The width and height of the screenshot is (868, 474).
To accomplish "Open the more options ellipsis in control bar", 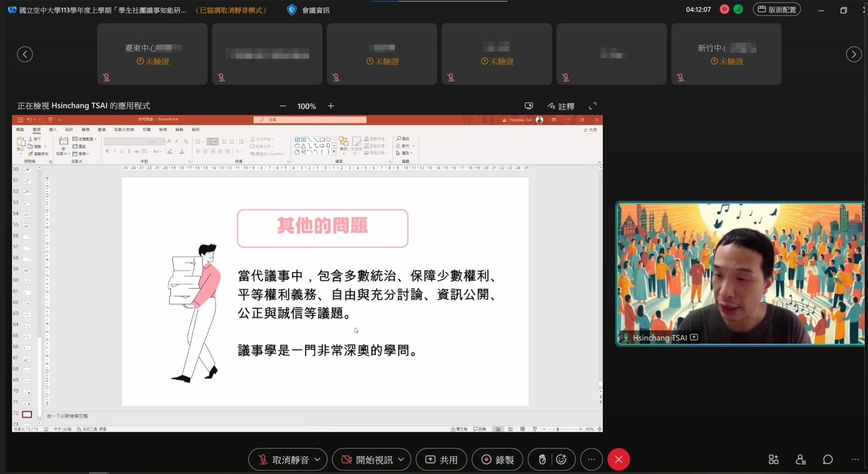I will [591, 459].
